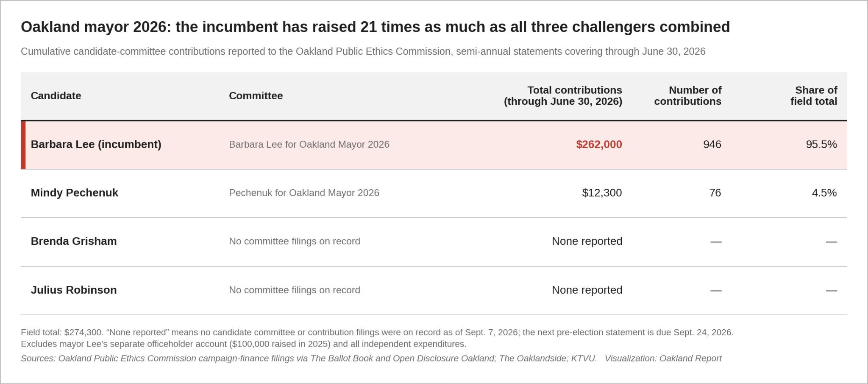Click the 946 contributions count

click(712, 145)
